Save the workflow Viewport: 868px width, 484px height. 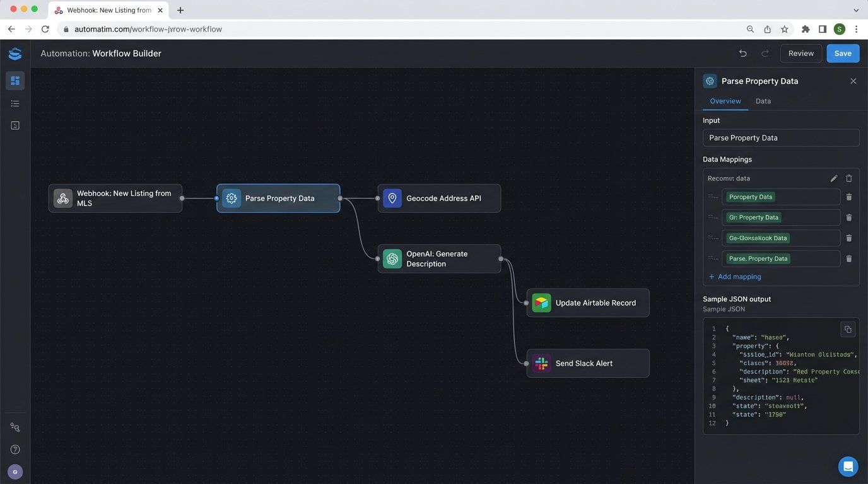pyautogui.click(x=843, y=53)
